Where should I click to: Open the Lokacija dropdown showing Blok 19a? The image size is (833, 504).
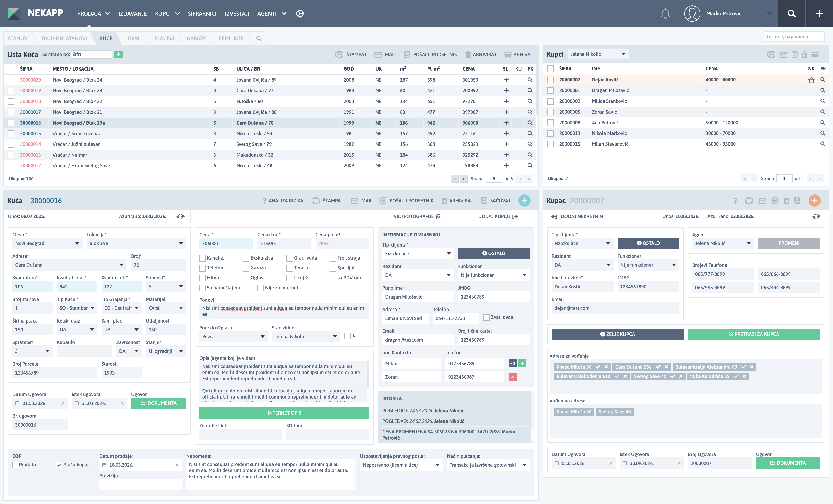(x=136, y=243)
